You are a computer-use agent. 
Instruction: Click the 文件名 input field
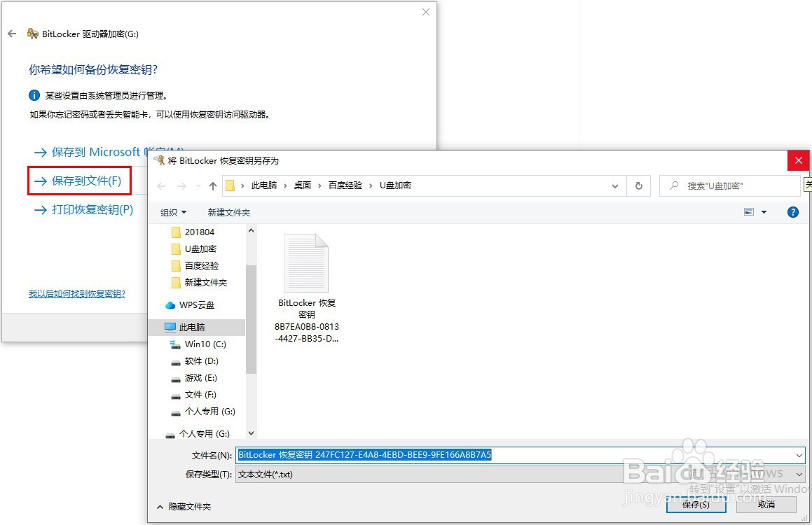515,455
